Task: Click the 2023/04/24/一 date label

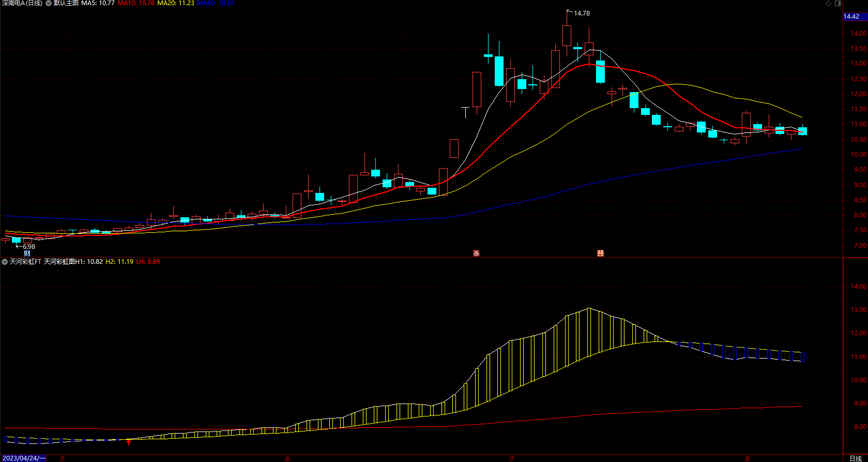Action: [x=23, y=458]
